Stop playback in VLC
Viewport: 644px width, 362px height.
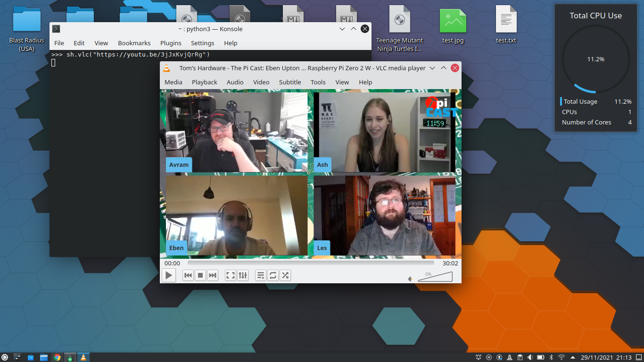tap(200, 275)
